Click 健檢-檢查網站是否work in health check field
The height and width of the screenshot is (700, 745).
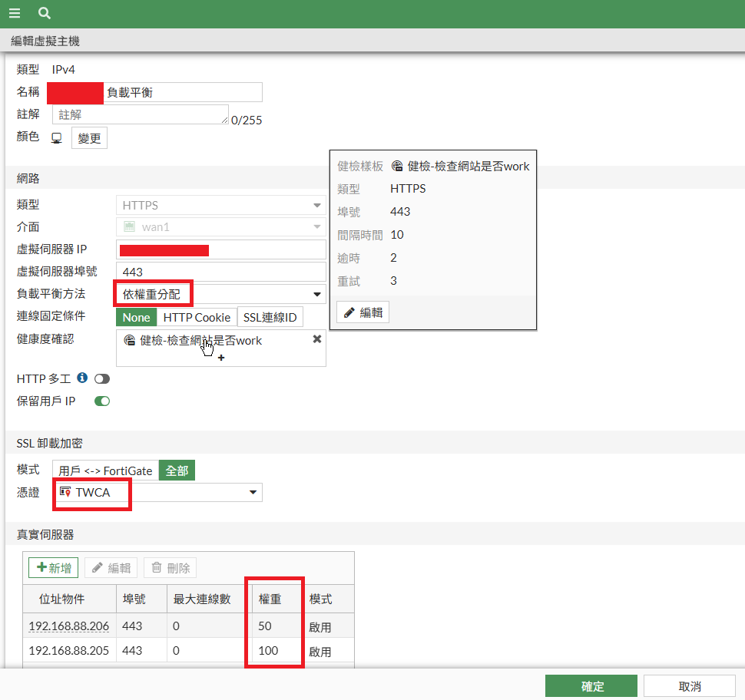(200, 341)
